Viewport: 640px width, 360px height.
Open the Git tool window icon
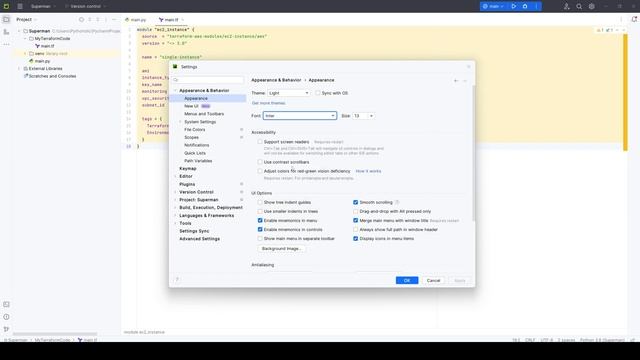coord(6,329)
